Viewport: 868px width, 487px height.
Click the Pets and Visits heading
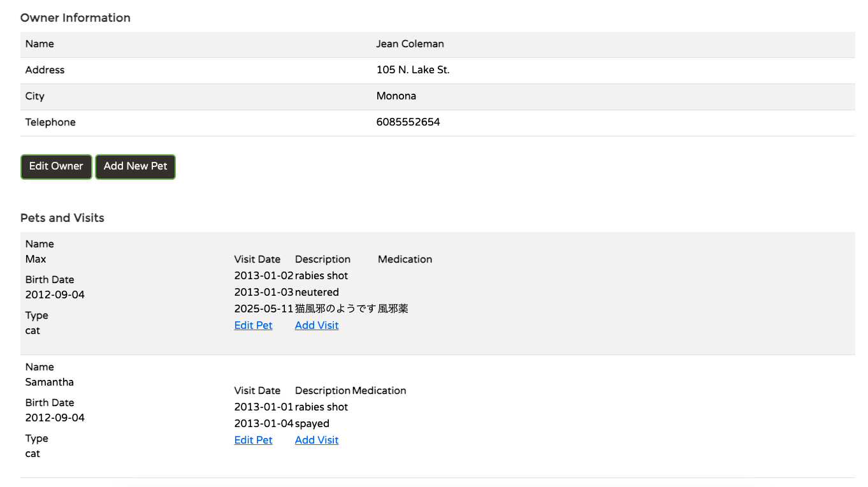[x=62, y=218]
